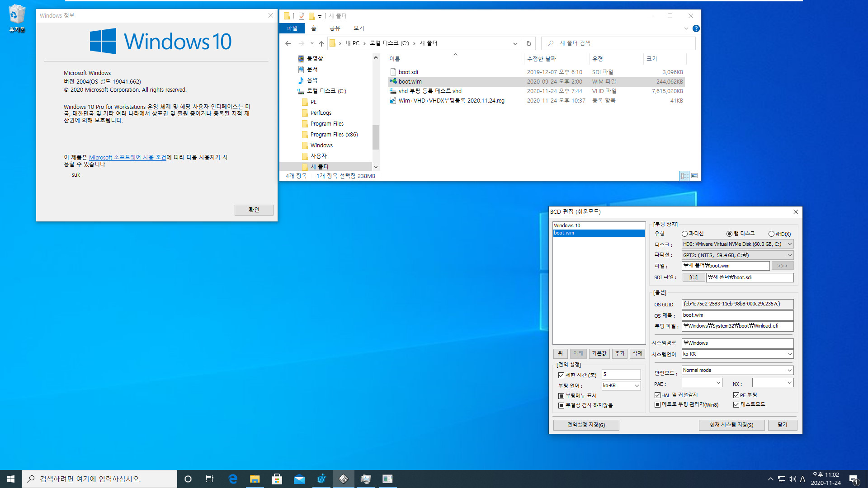Screen dimensions: 868x488
Task: Open Explorer help question mark icon
Action: pos(696,28)
